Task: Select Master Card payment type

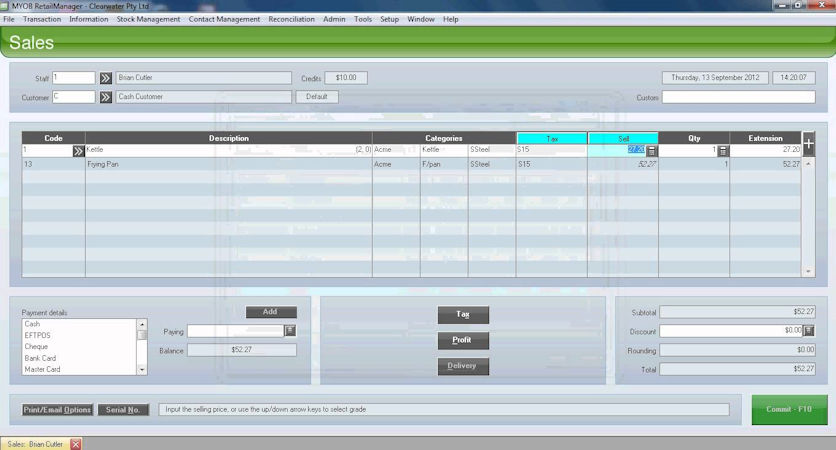Action: coord(42,369)
